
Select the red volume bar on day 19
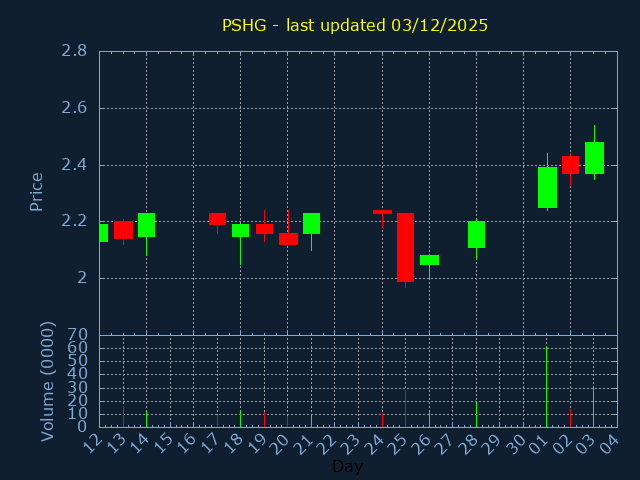264,419
